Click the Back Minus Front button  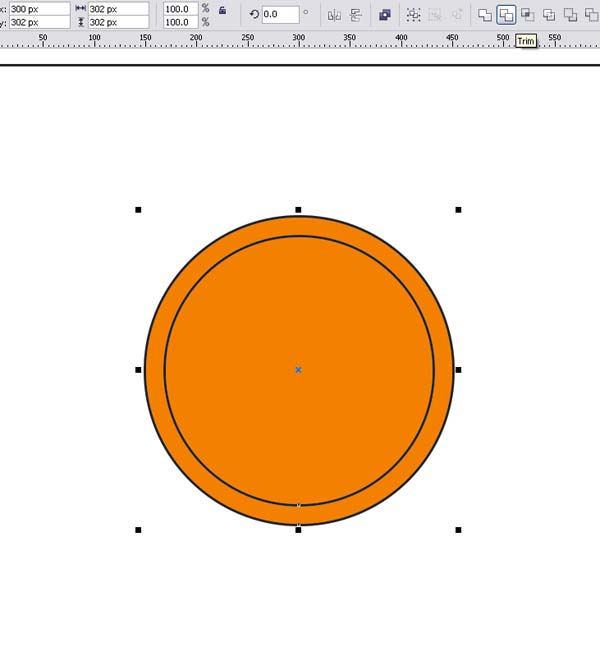point(591,15)
